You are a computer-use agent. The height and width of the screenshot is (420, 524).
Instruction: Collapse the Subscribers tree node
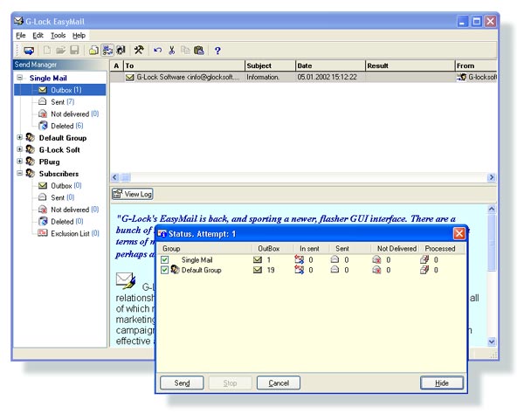pyautogui.click(x=20, y=173)
